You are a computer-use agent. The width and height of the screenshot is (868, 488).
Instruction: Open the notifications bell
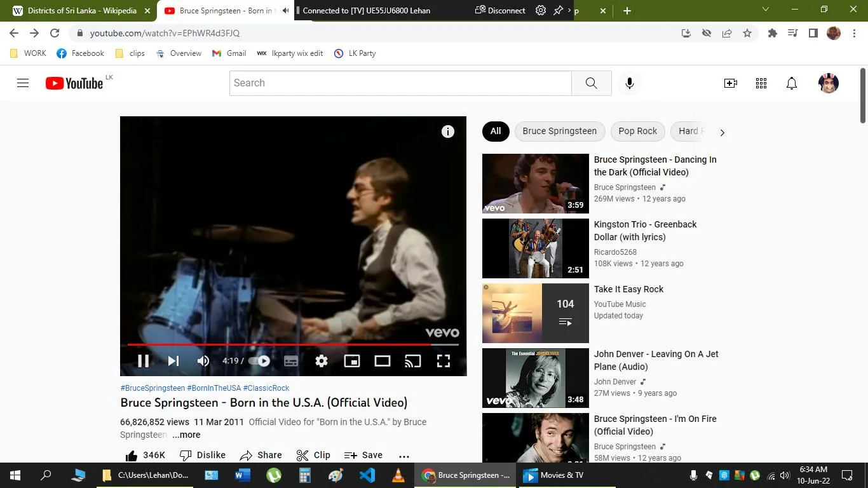click(792, 83)
